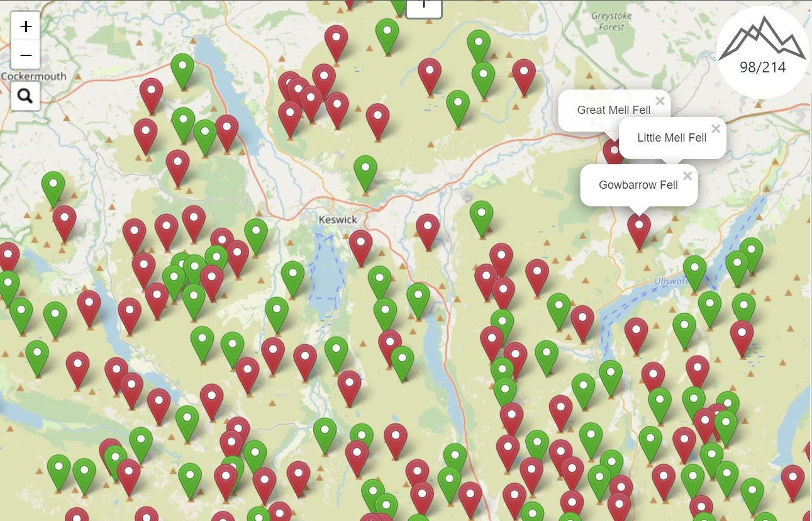Click the Great Mell Fell popup text
The width and height of the screenshot is (812, 521).
pos(613,110)
